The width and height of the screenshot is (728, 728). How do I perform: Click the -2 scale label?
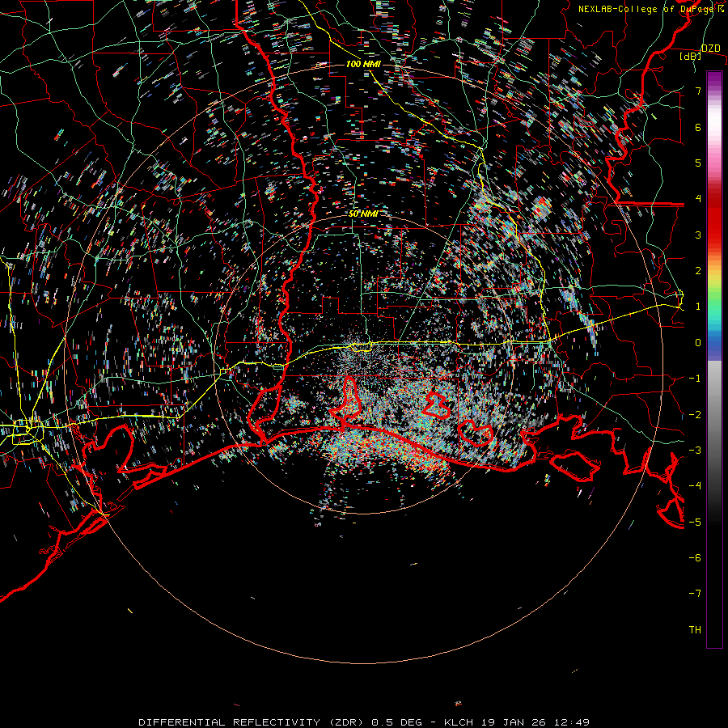pyautogui.click(x=695, y=415)
